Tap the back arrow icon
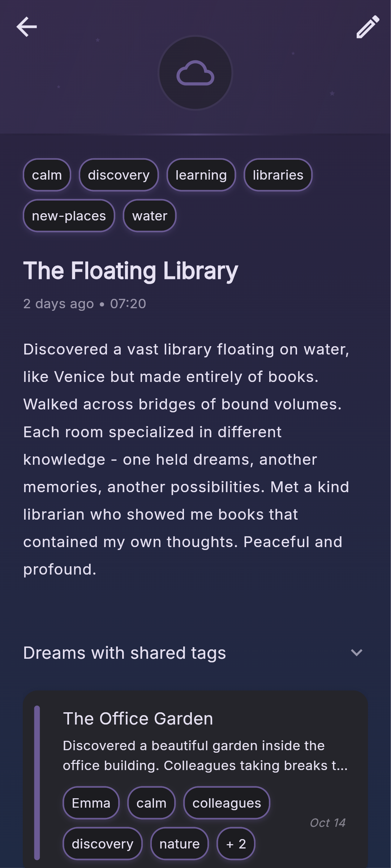The width and height of the screenshot is (391, 868). [27, 27]
